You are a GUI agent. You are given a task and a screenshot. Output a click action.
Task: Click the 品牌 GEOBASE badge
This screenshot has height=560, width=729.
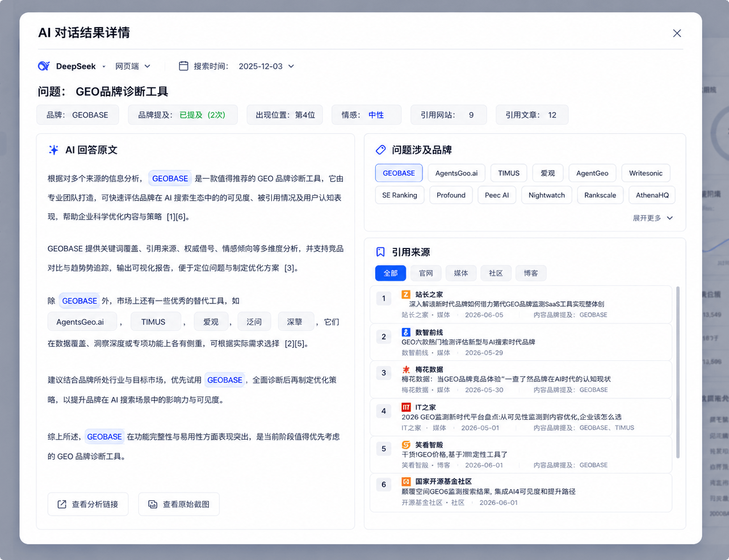tap(78, 115)
